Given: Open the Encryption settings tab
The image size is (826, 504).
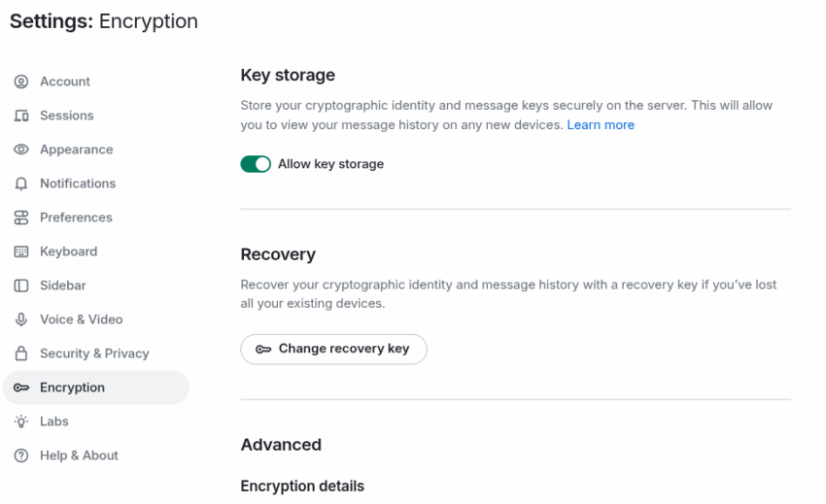Looking at the screenshot, I should click(x=96, y=387).
